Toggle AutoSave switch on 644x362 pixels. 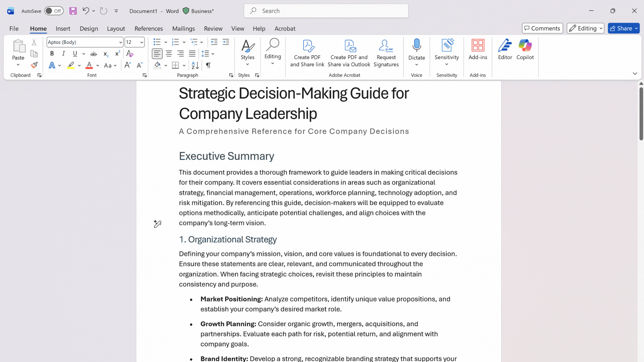54,11
